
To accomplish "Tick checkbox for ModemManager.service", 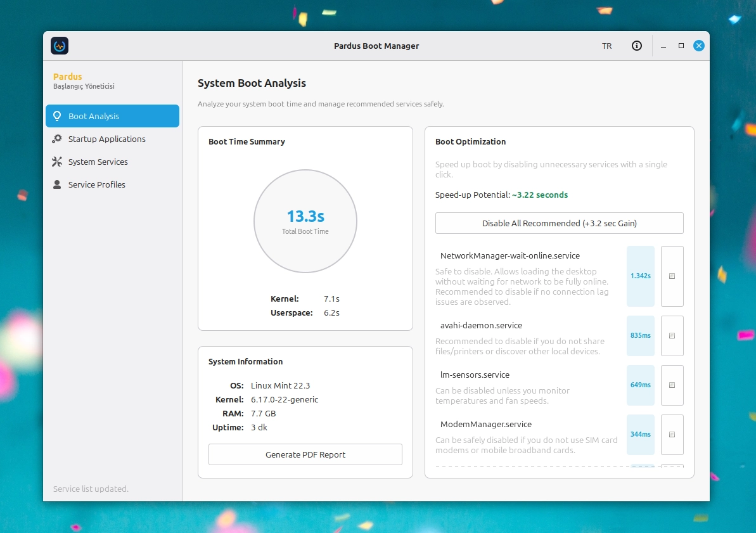I will click(672, 435).
